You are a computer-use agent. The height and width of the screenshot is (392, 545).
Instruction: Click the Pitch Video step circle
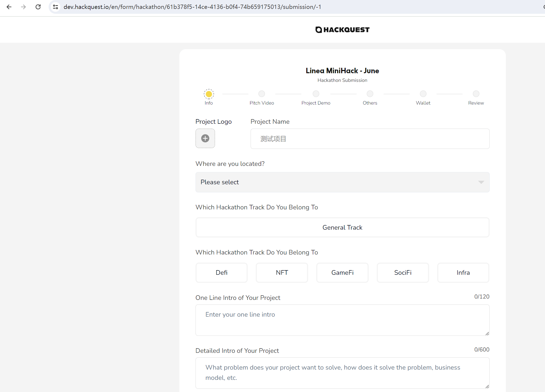(262, 94)
